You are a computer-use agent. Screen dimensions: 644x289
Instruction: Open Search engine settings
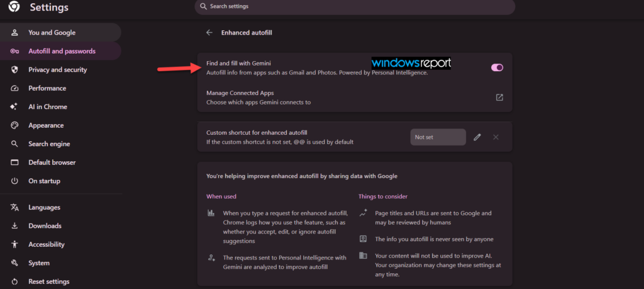click(x=60, y=144)
